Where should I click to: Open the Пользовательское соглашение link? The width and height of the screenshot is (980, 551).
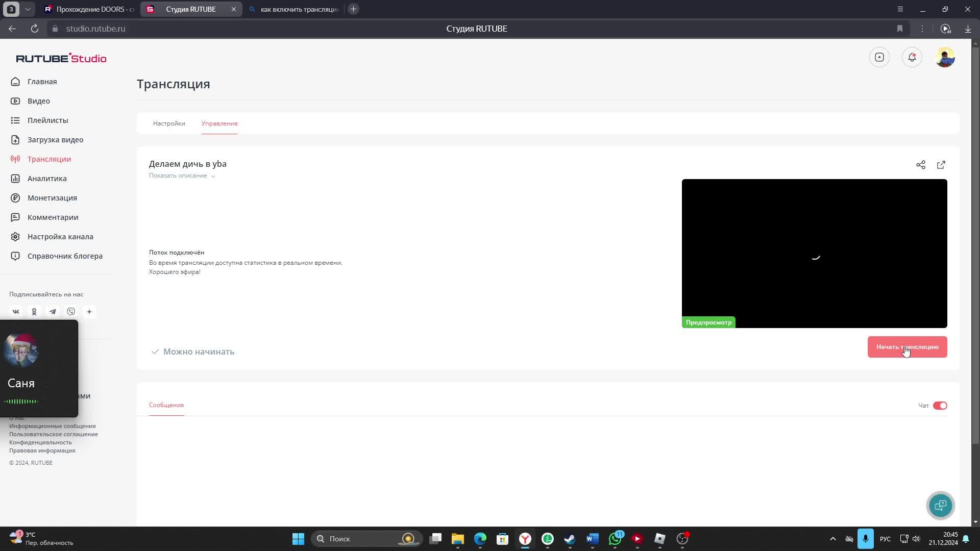54,434
